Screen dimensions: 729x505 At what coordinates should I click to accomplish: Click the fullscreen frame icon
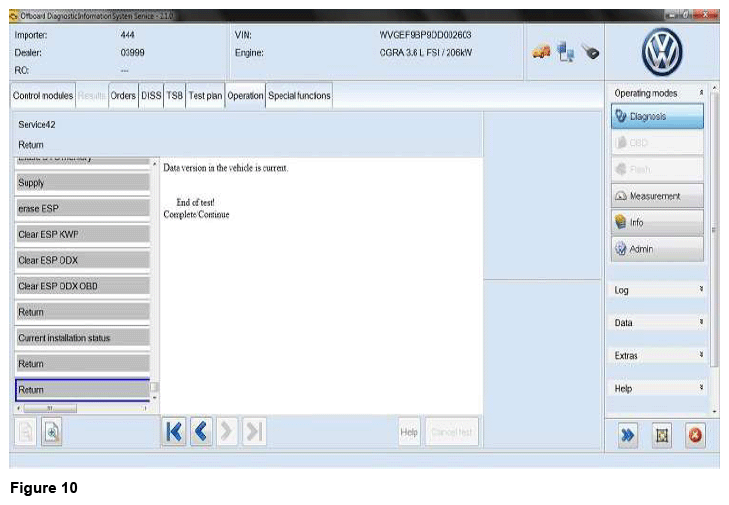(x=662, y=435)
